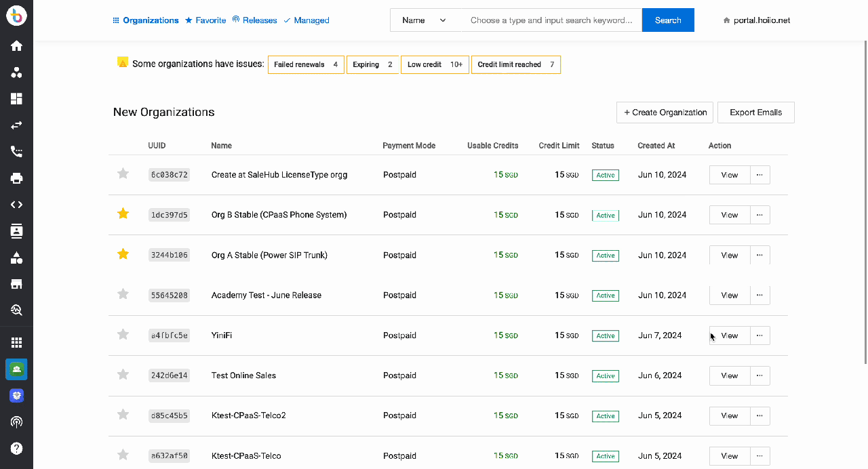Click the blue Search button
The image size is (868, 469).
coord(668,20)
